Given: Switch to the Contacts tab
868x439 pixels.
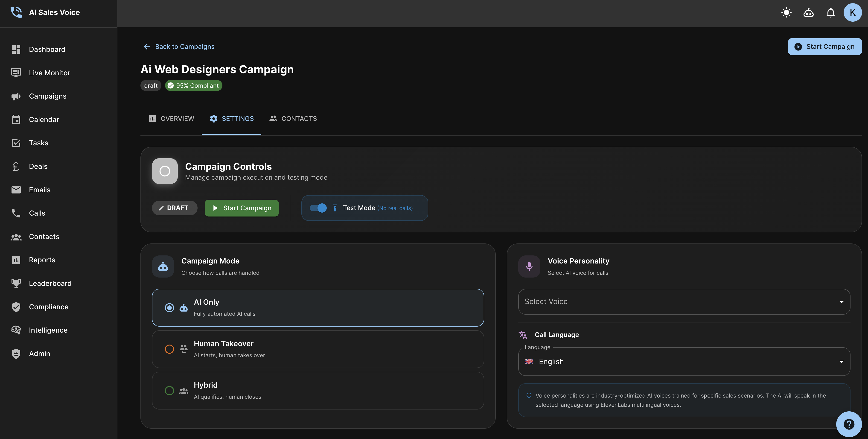Looking at the screenshot, I should (293, 118).
